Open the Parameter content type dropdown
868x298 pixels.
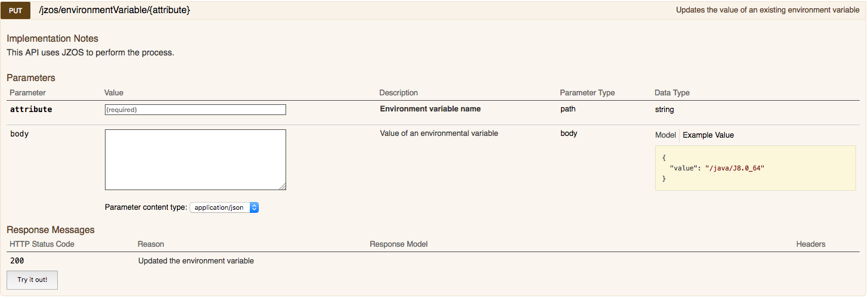(224, 207)
